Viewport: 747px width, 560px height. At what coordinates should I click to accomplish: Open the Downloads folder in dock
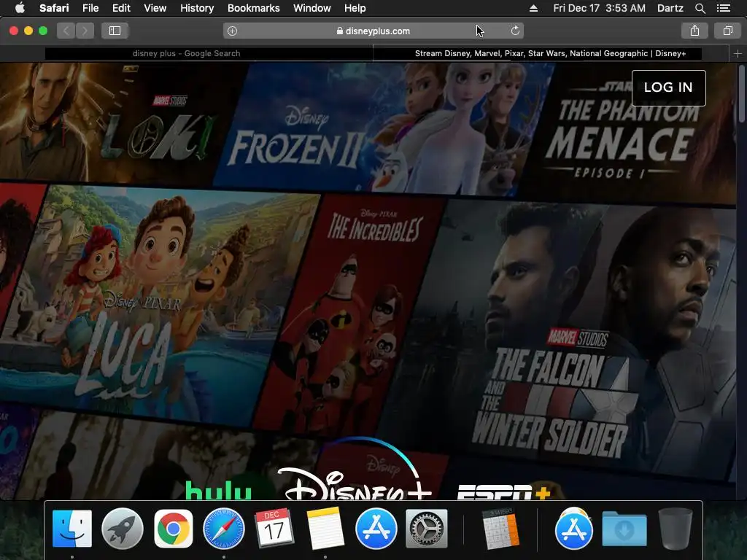tap(624, 529)
